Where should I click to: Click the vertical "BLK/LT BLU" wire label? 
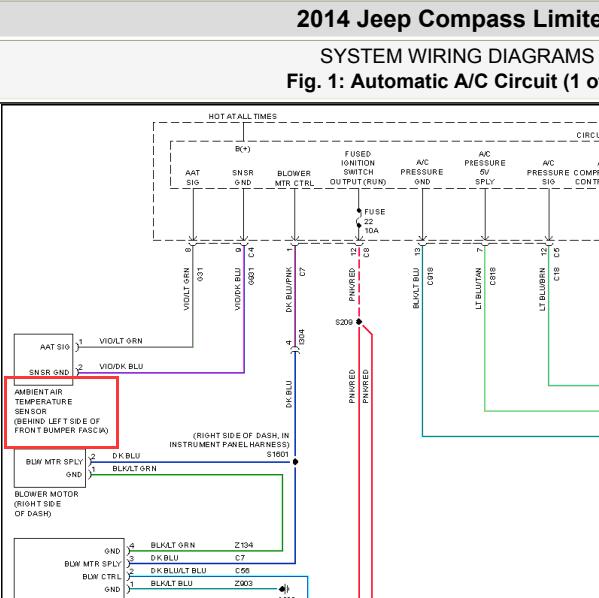416,288
